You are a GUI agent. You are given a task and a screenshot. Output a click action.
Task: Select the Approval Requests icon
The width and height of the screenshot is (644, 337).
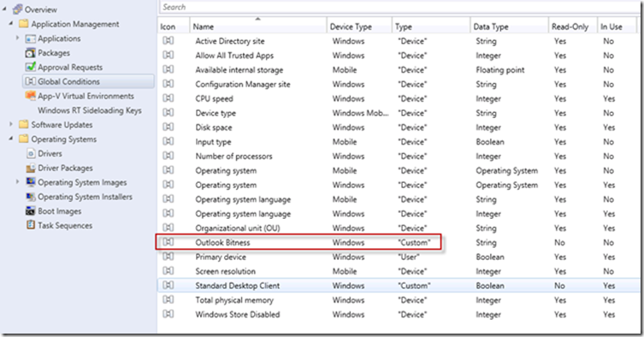31,67
